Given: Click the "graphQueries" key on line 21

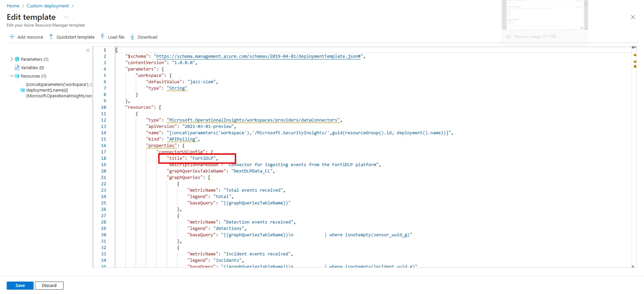Looking at the screenshot, I should 185,177.
